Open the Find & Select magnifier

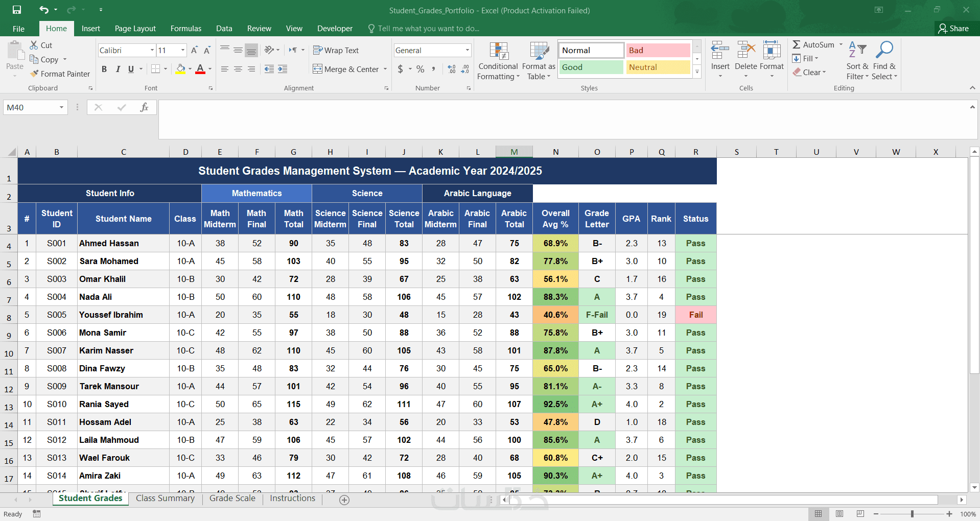(884, 51)
